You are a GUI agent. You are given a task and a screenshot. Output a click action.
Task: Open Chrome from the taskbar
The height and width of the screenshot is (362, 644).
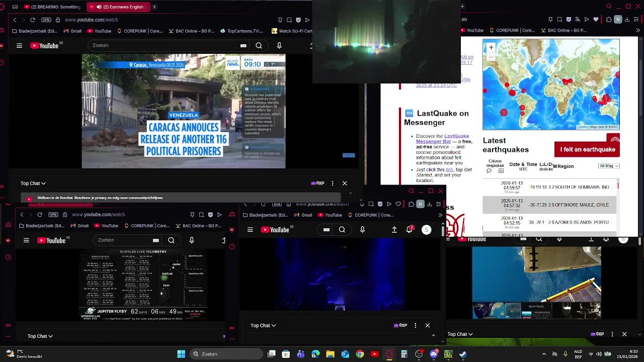click(360, 354)
